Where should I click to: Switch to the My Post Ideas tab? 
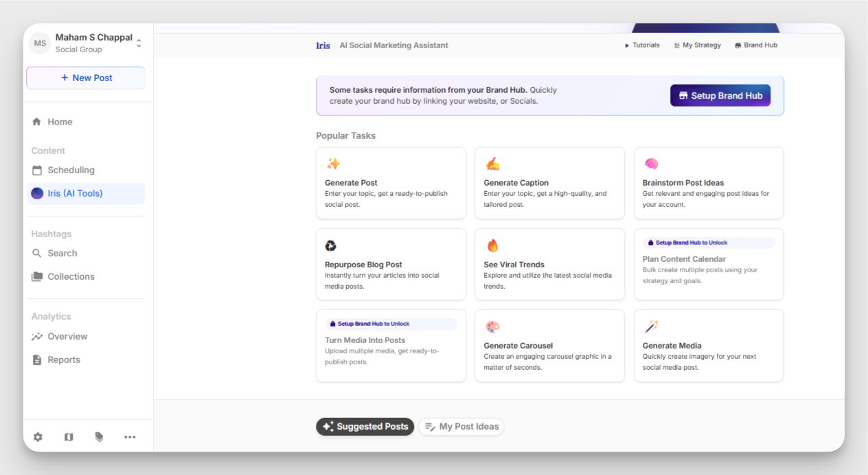461,426
